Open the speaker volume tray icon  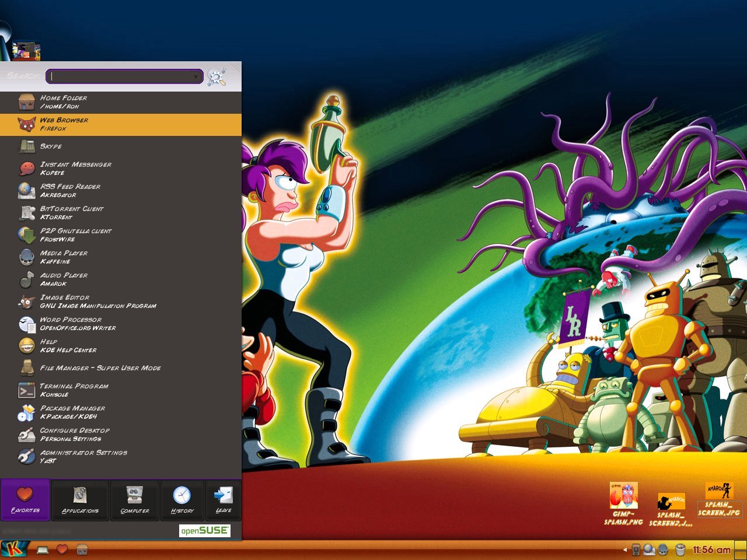pyautogui.click(x=637, y=549)
